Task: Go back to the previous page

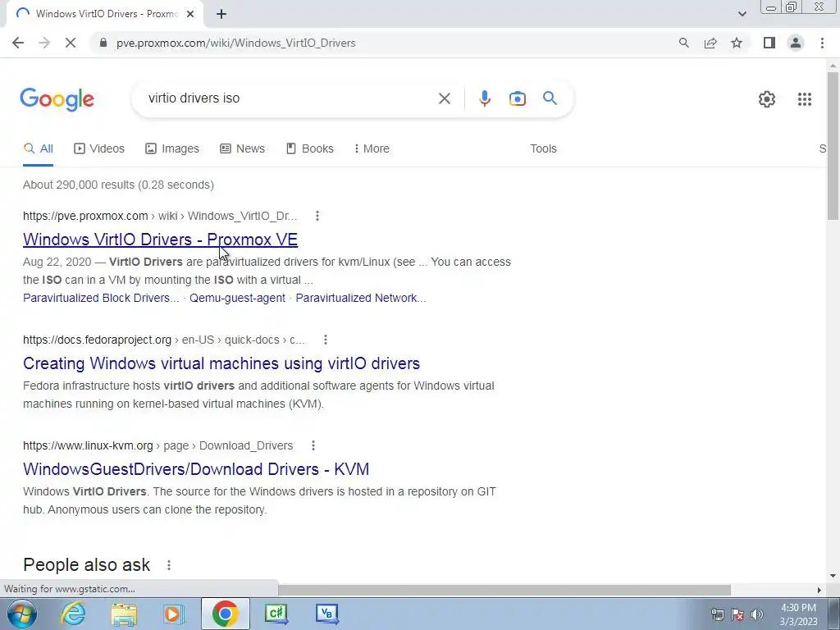Action: point(18,43)
